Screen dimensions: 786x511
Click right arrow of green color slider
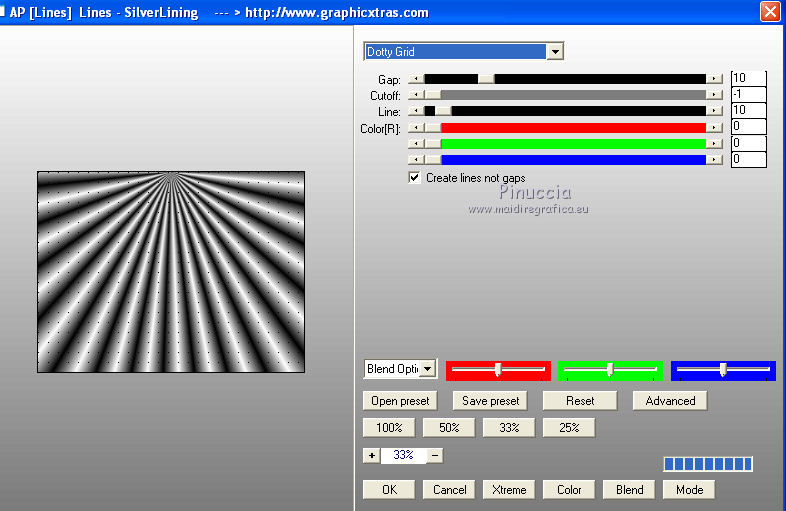pyautogui.click(x=714, y=144)
